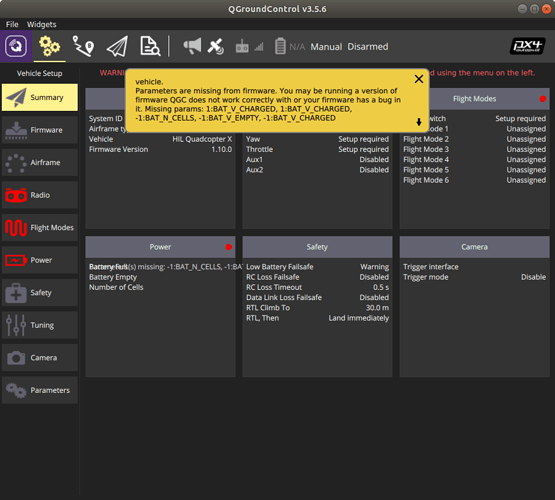Viewport: 555px width, 500px height.
Task: Close the yellow warning popup
Action: (419, 79)
